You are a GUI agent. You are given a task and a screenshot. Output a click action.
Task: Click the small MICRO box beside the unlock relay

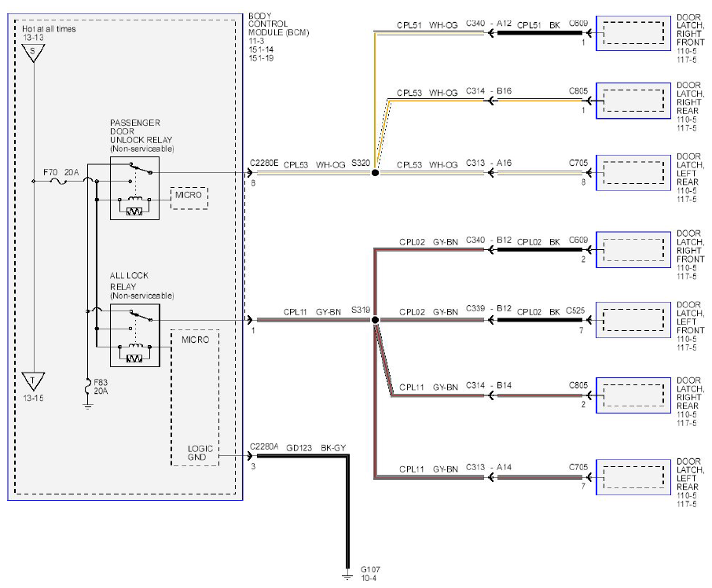tap(189, 198)
